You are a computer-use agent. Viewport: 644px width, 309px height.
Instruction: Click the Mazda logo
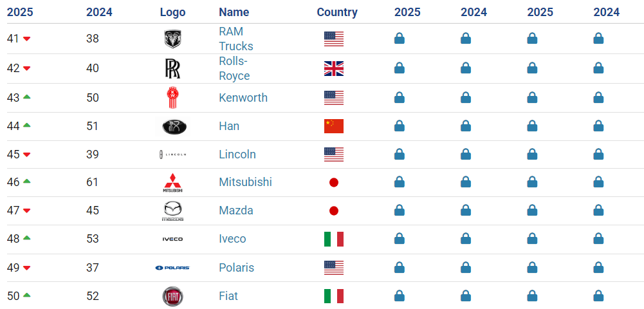[172, 211]
